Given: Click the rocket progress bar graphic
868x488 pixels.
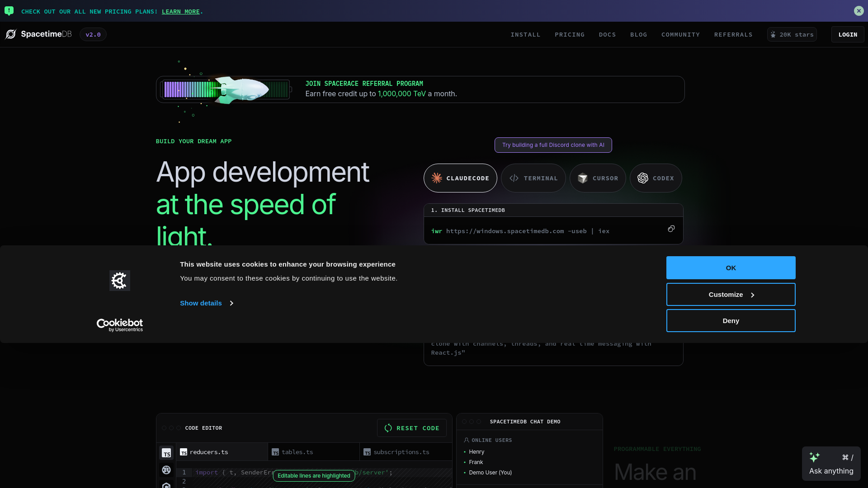Looking at the screenshot, I should 225,89.
